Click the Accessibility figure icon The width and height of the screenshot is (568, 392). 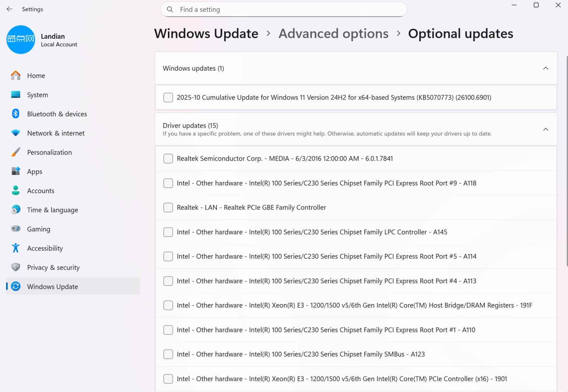click(x=16, y=248)
